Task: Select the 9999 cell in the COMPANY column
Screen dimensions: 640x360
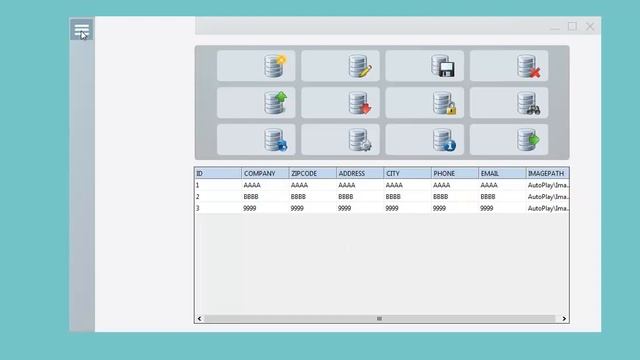Action: tap(265, 208)
